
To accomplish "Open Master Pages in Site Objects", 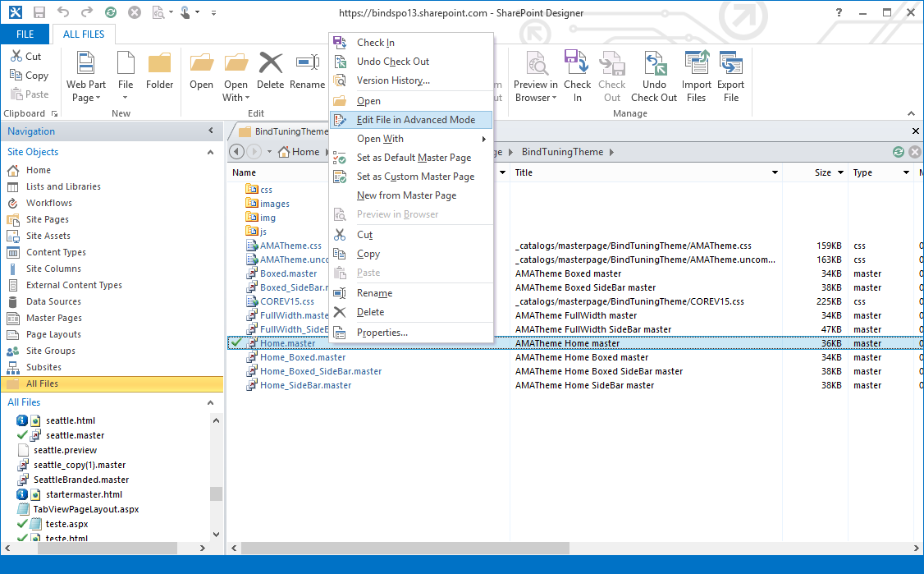I will [x=53, y=318].
